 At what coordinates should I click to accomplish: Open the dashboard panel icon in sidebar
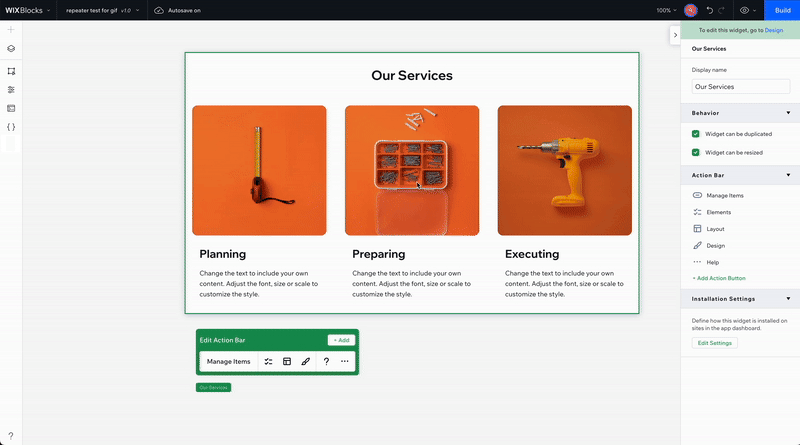[11, 108]
